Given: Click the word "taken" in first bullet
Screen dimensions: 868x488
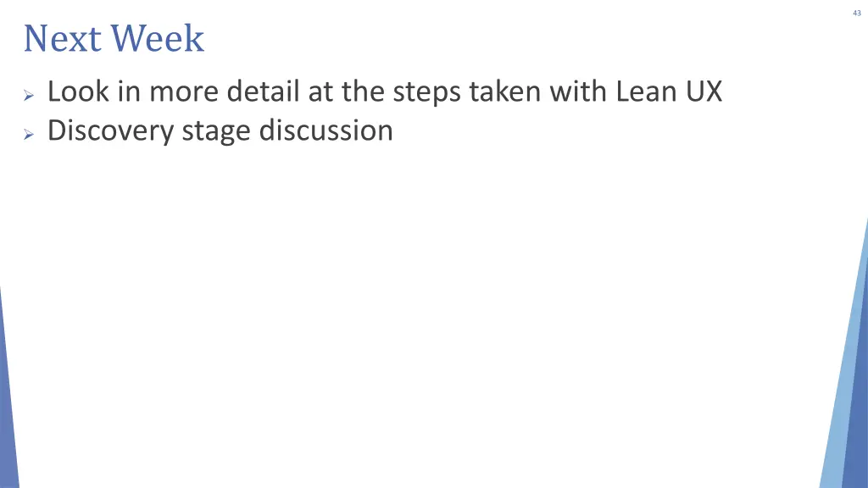Looking at the screenshot, I should point(505,91).
